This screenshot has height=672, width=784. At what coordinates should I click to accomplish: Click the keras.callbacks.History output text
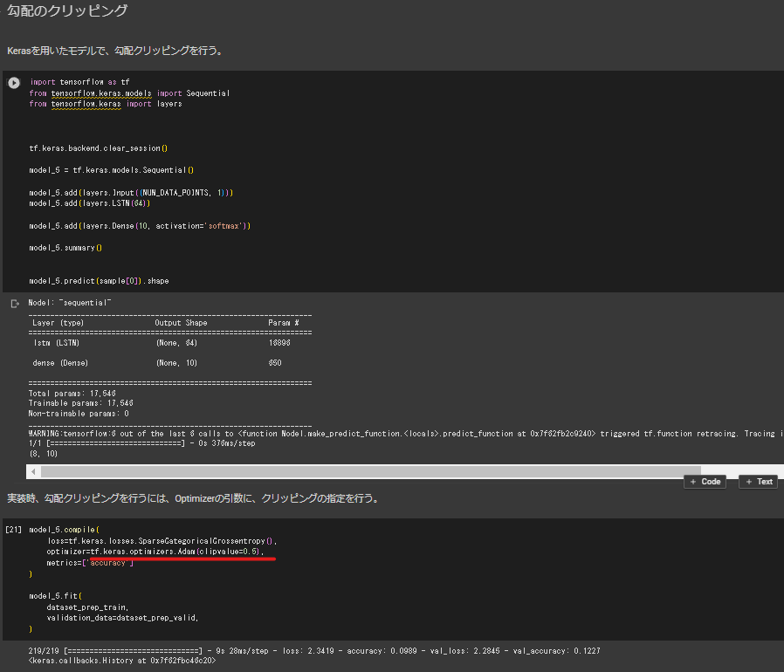click(122, 661)
